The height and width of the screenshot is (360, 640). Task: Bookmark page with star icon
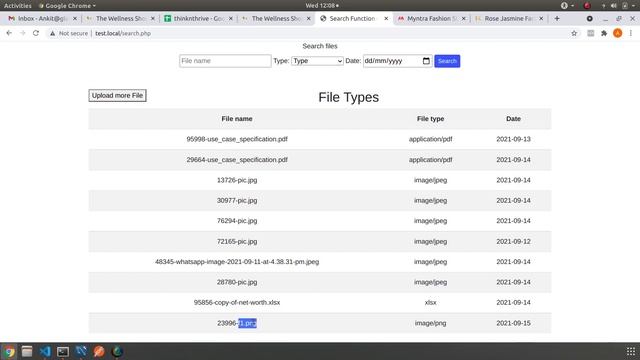(574, 33)
